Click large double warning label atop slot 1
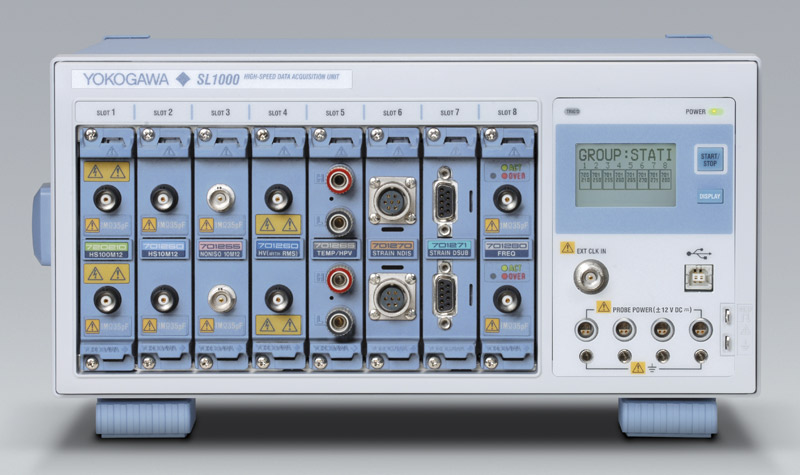 pos(106,172)
